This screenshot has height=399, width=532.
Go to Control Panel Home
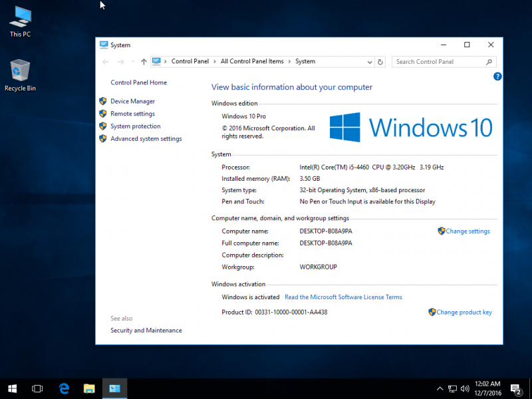tap(139, 82)
